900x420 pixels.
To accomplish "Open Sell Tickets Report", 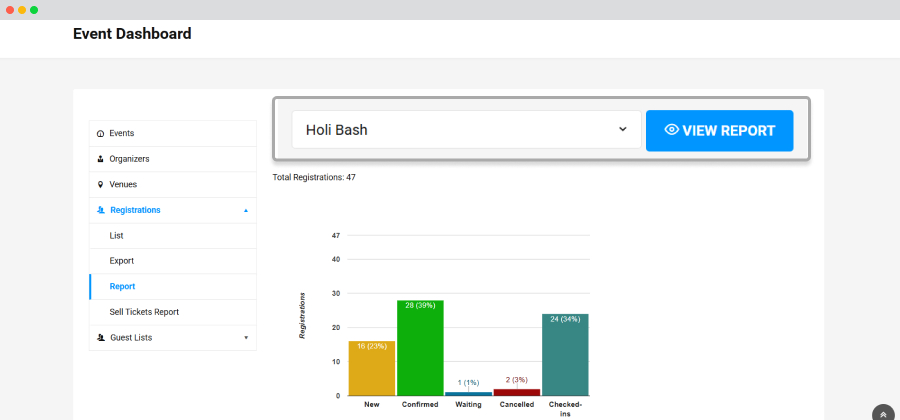I will [x=173, y=312].
